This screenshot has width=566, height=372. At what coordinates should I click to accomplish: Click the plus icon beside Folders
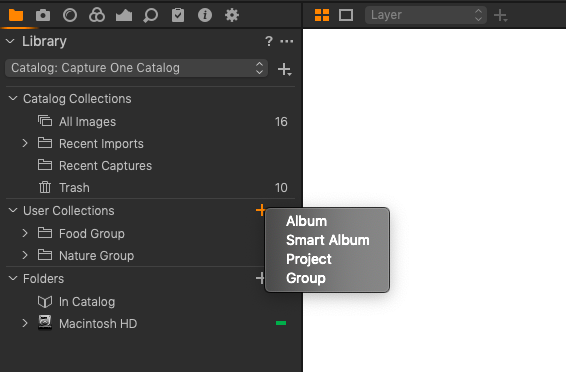click(260, 278)
